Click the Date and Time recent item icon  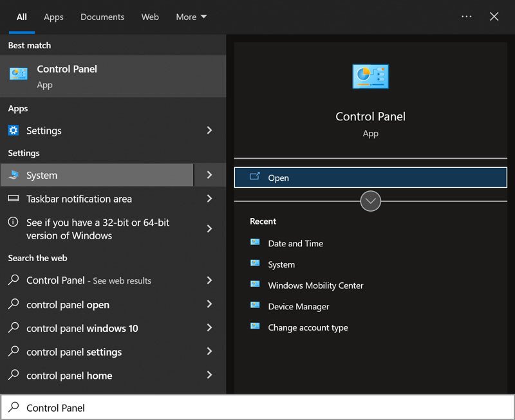point(256,243)
